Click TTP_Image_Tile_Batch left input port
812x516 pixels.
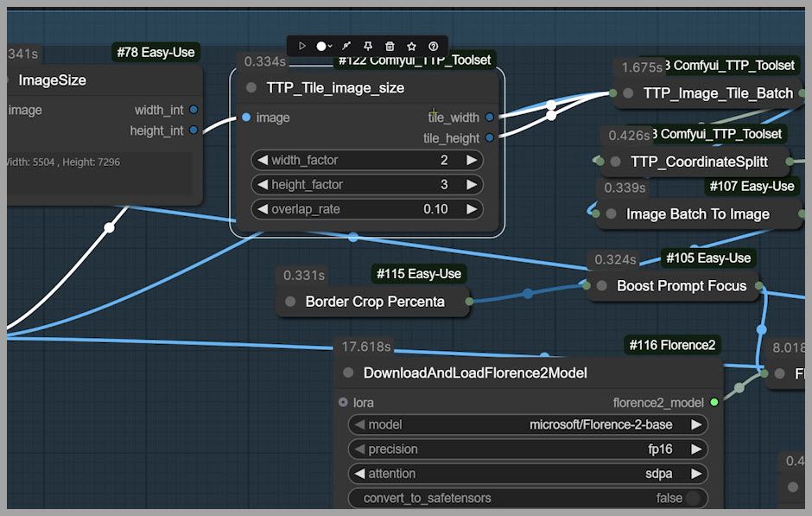pyautogui.click(x=613, y=93)
